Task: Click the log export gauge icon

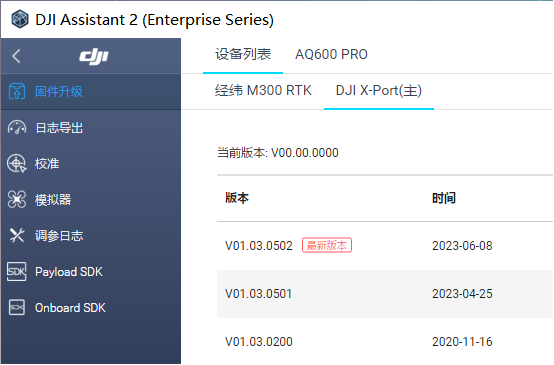Action: click(17, 128)
